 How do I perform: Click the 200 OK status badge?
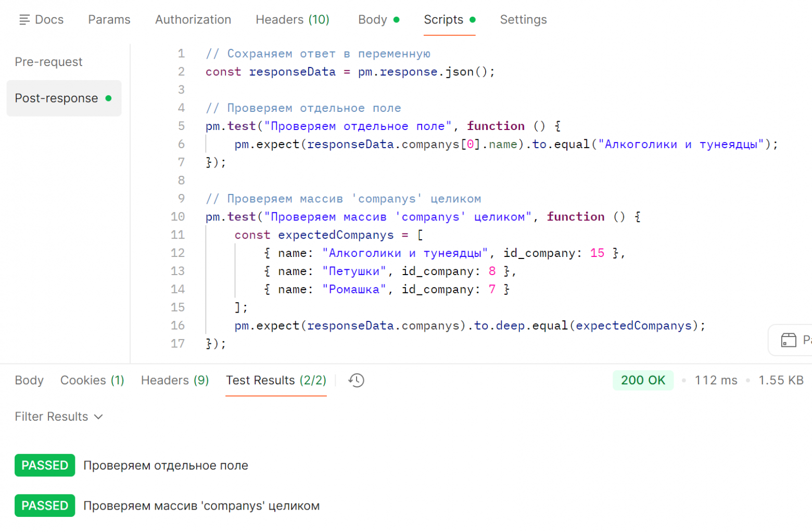[643, 380]
